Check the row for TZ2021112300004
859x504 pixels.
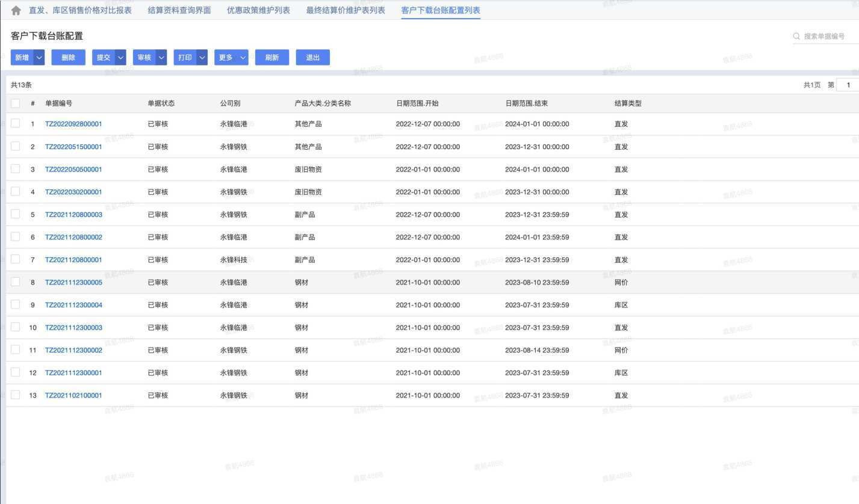click(16, 304)
